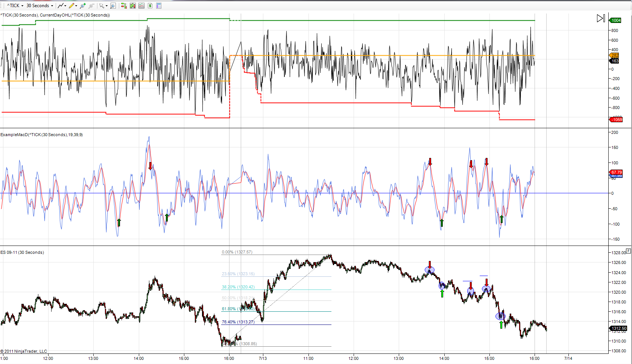Activate the zoom frame magnifier icon

pos(113,6)
